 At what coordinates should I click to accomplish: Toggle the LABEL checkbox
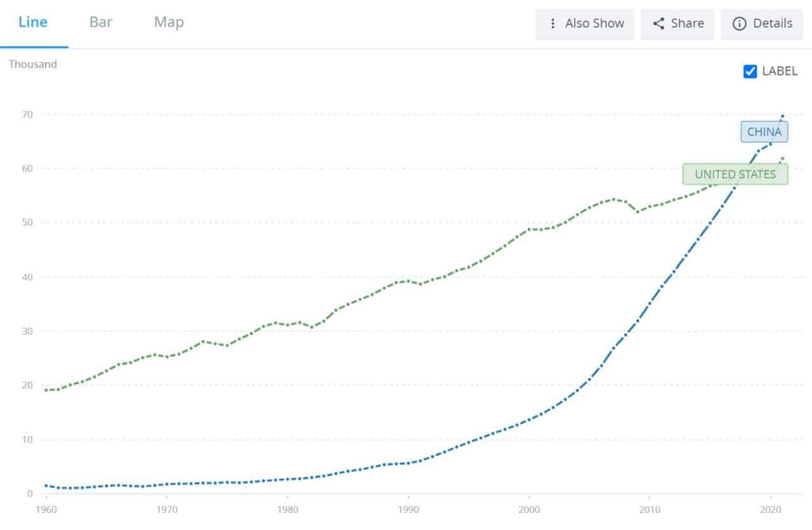[x=750, y=71]
